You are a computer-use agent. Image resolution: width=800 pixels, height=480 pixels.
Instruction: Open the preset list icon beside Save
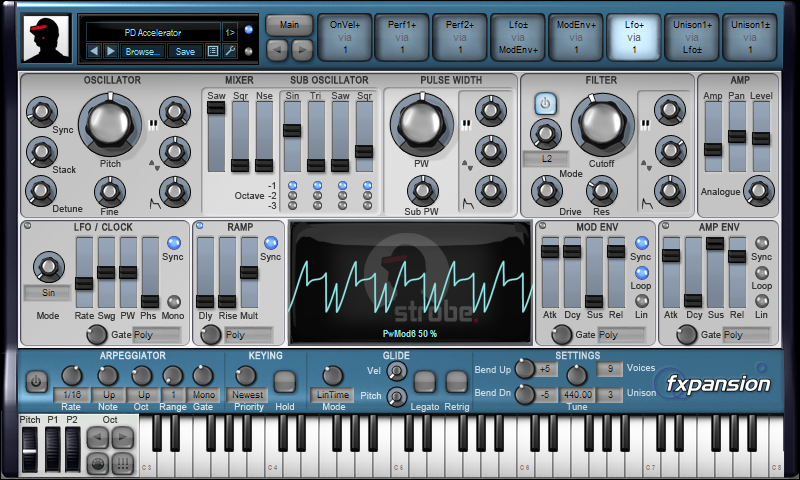click(x=213, y=52)
